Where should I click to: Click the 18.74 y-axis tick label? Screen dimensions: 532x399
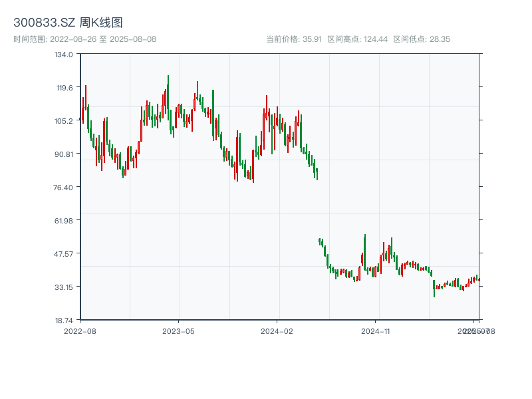pos(64,321)
